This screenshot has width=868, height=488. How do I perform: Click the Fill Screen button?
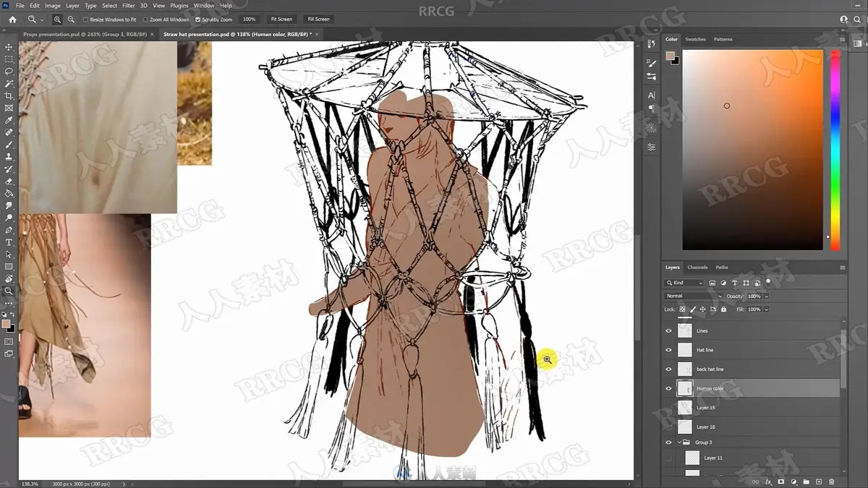pos(318,20)
